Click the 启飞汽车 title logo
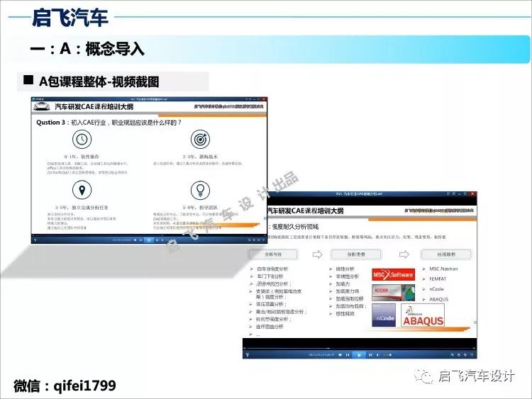The width and height of the screenshot is (532, 399). (x=70, y=18)
